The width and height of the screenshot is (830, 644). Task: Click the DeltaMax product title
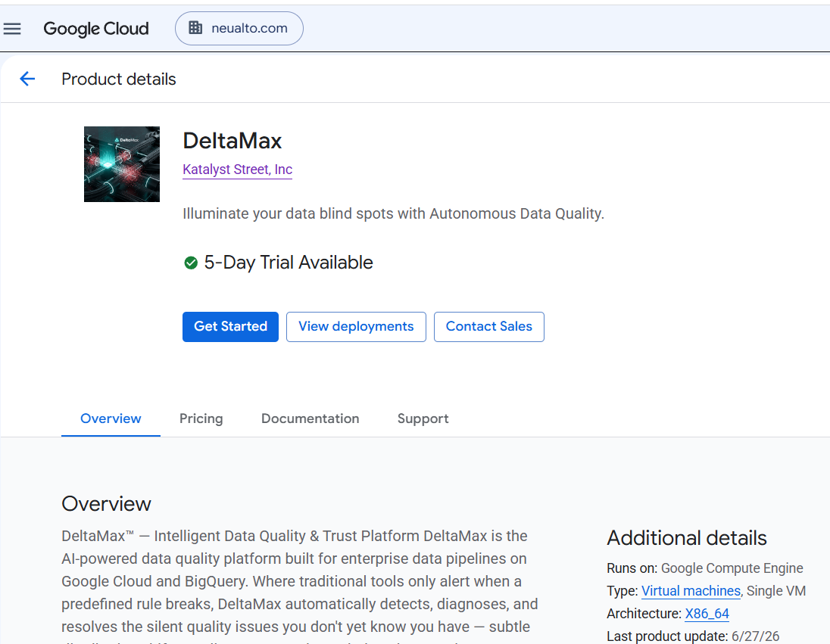(x=232, y=141)
